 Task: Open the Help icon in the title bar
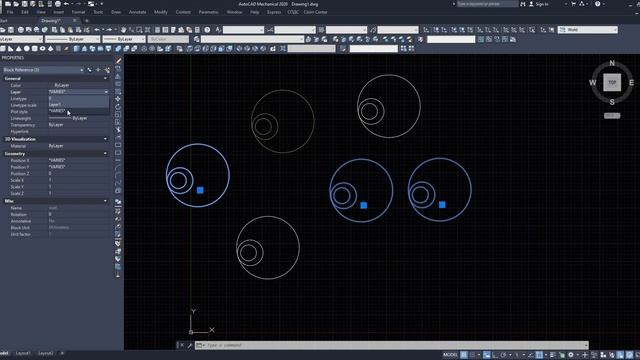[x=598, y=4]
